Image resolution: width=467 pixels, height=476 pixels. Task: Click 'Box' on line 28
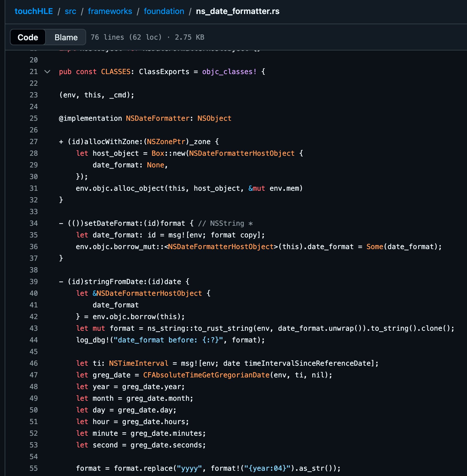click(x=158, y=153)
